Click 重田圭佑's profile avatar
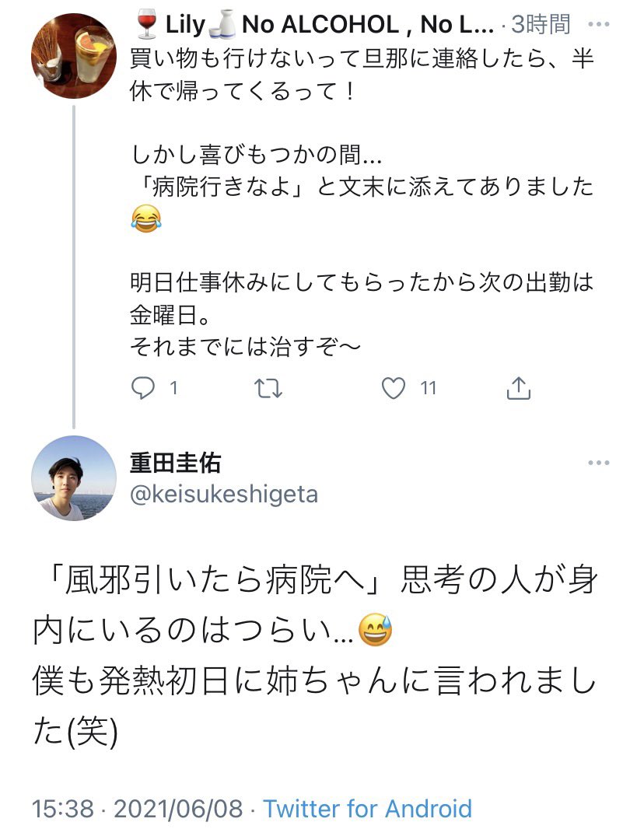Screen dimensions: 644x829 pos(73,477)
